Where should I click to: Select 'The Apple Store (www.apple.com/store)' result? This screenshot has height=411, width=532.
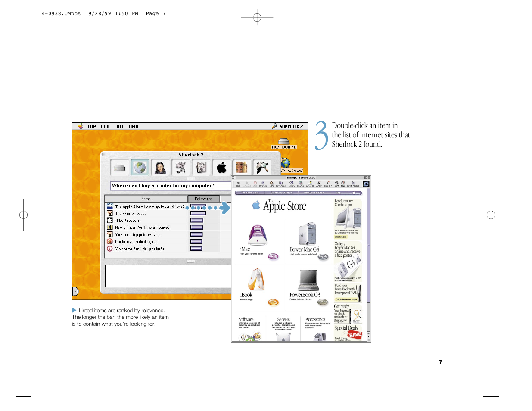149,206
